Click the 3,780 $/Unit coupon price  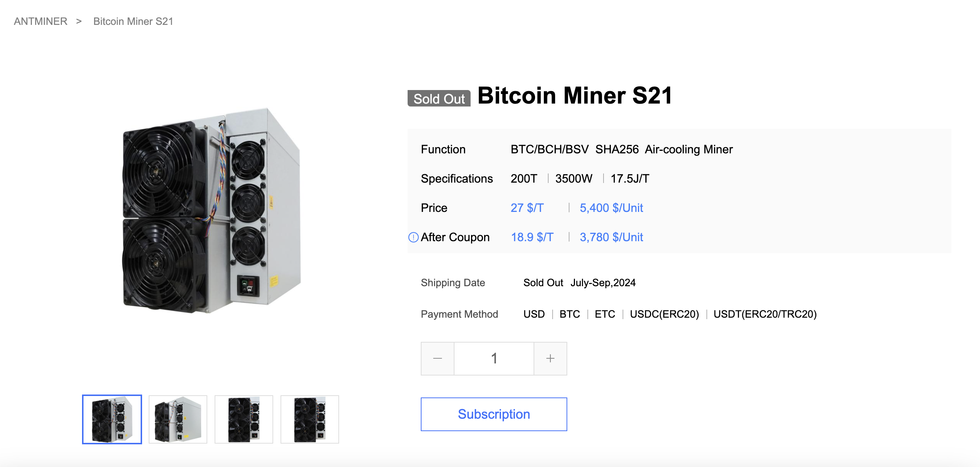[611, 237]
